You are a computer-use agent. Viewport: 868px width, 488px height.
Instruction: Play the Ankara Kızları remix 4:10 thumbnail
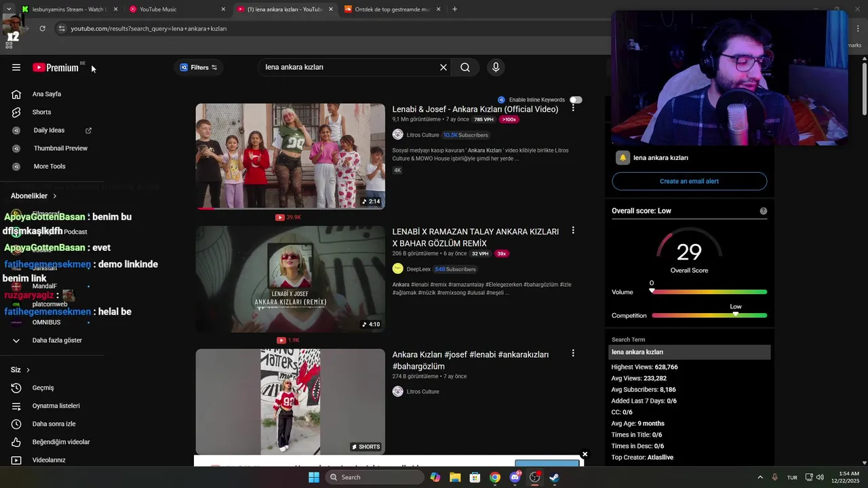290,279
